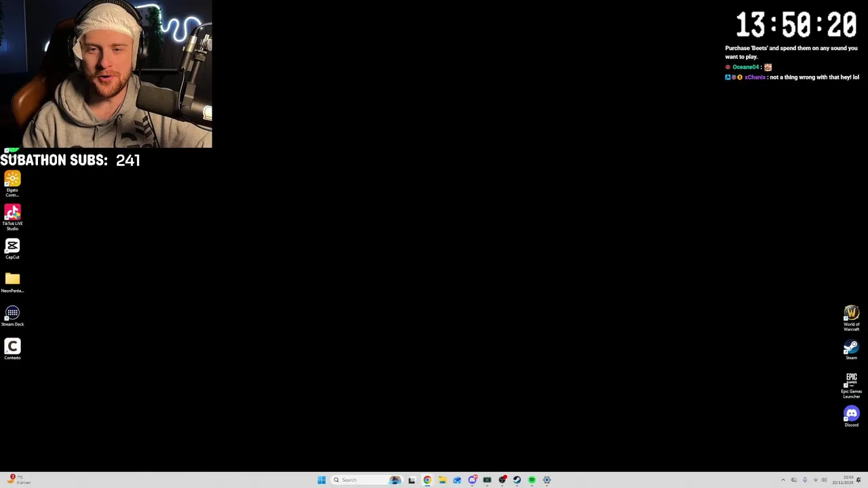Launch World of Warcraft from the desktop
This screenshot has height=488, width=868.
pos(851,317)
